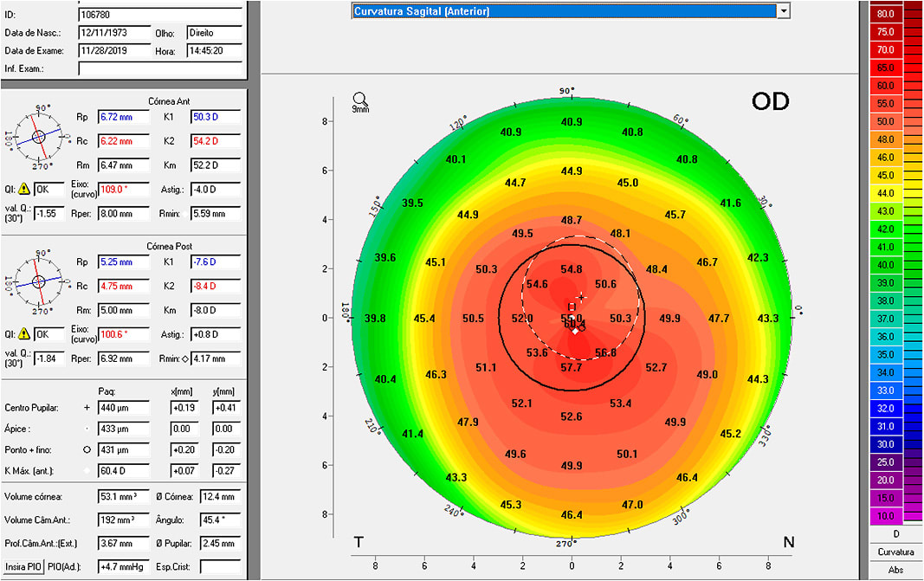924x581 pixels.
Task: Click the 42.3 reading on the map
Action: coord(758,258)
